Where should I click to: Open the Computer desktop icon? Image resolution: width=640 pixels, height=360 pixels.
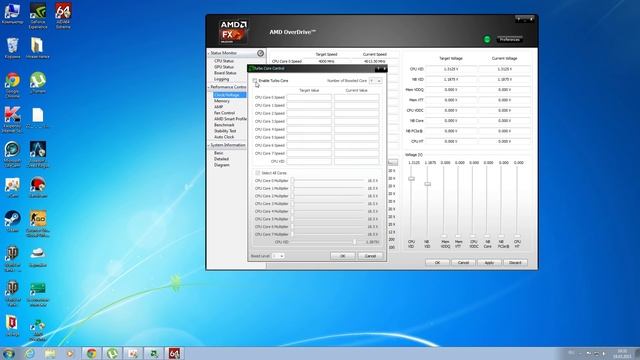pyautogui.click(x=12, y=14)
